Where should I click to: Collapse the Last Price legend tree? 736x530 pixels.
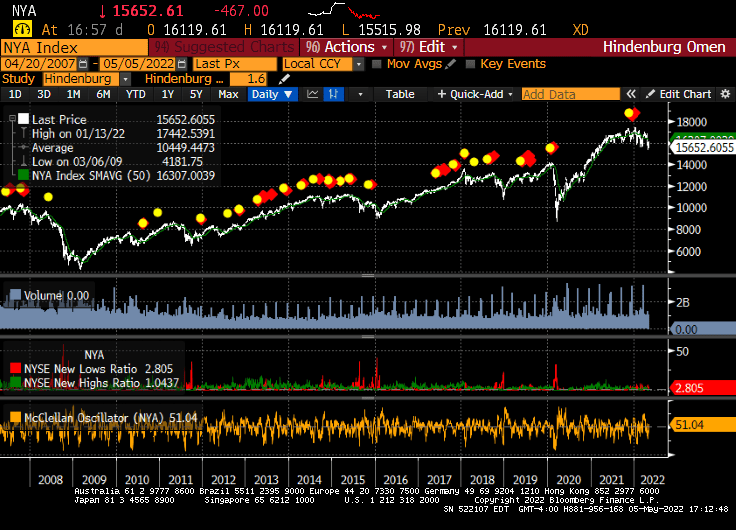[11, 119]
